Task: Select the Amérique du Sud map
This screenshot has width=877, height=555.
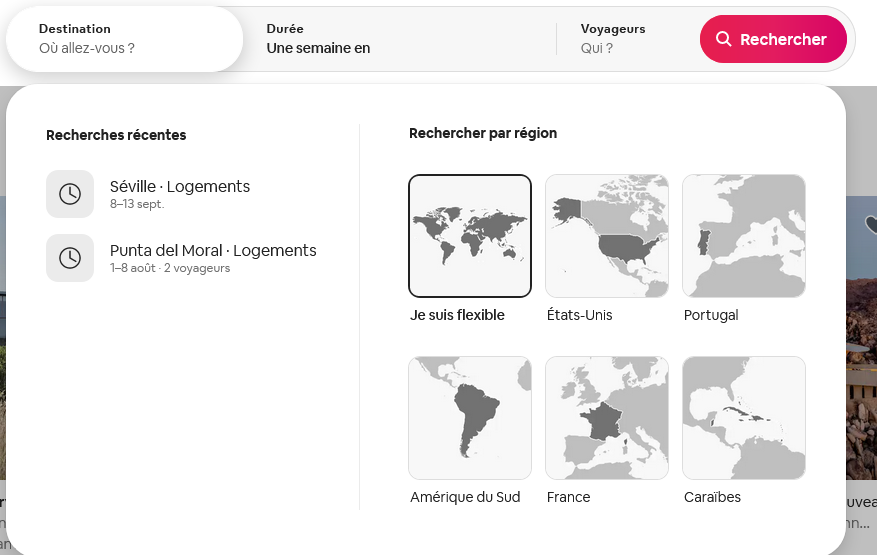Action: [470, 418]
